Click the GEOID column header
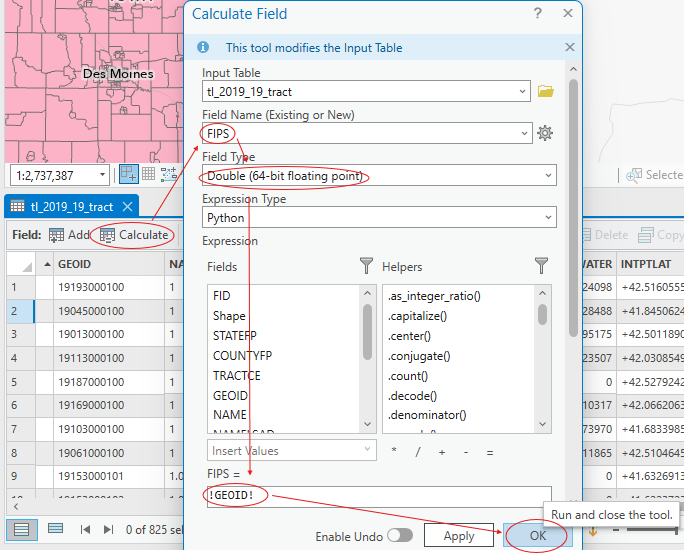Image resolution: width=684 pixels, height=553 pixels. 109,264
